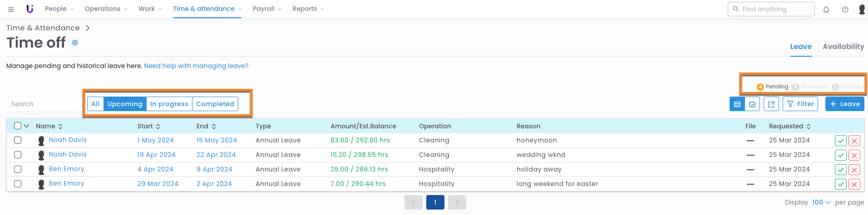The width and height of the screenshot is (868, 215).
Task: Select the checkbox for Ben Emory holiday away
Action: coord(18,169)
